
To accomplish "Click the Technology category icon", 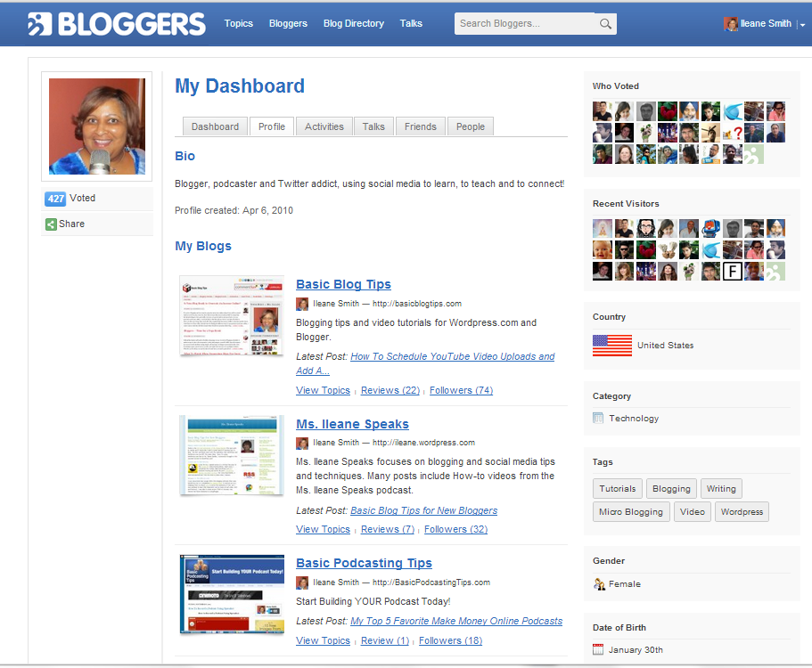I will click(597, 418).
